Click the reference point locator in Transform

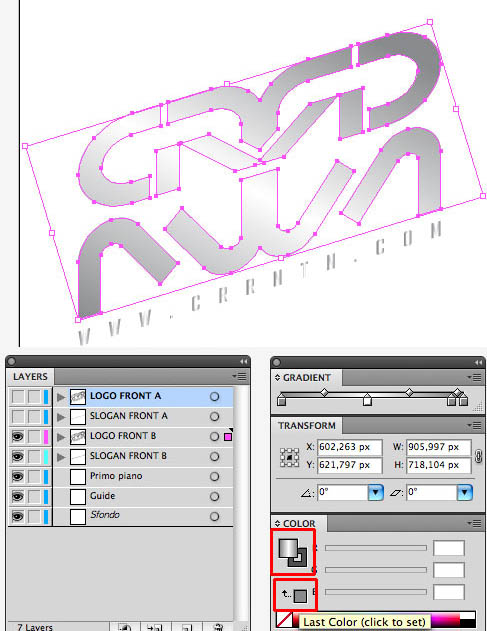(x=289, y=457)
